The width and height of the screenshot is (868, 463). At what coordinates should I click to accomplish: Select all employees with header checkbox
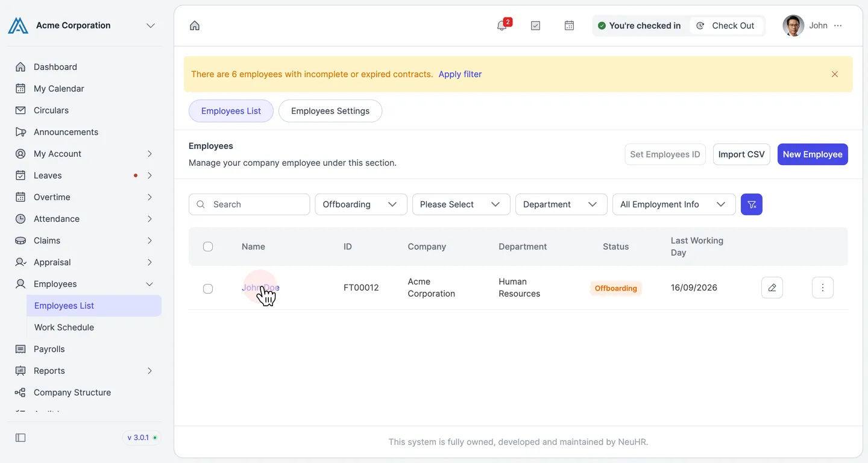coord(208,247)
